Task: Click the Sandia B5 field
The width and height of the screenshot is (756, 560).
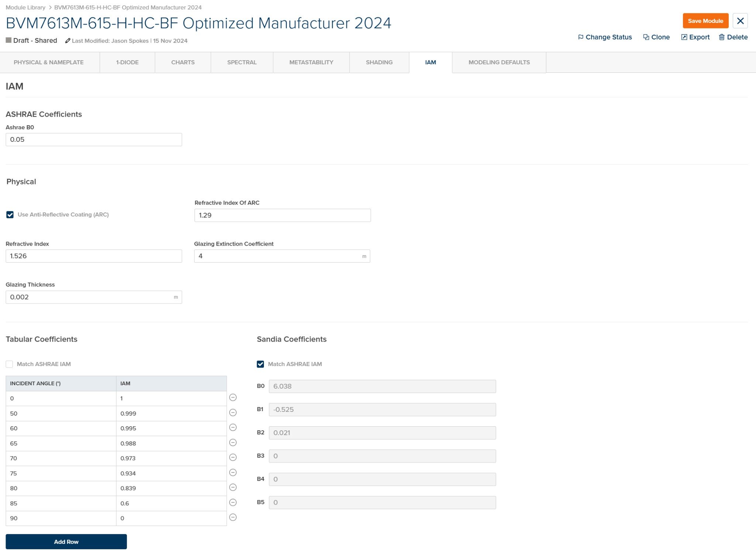Action: pyautogui.click(x=382, y=503)
